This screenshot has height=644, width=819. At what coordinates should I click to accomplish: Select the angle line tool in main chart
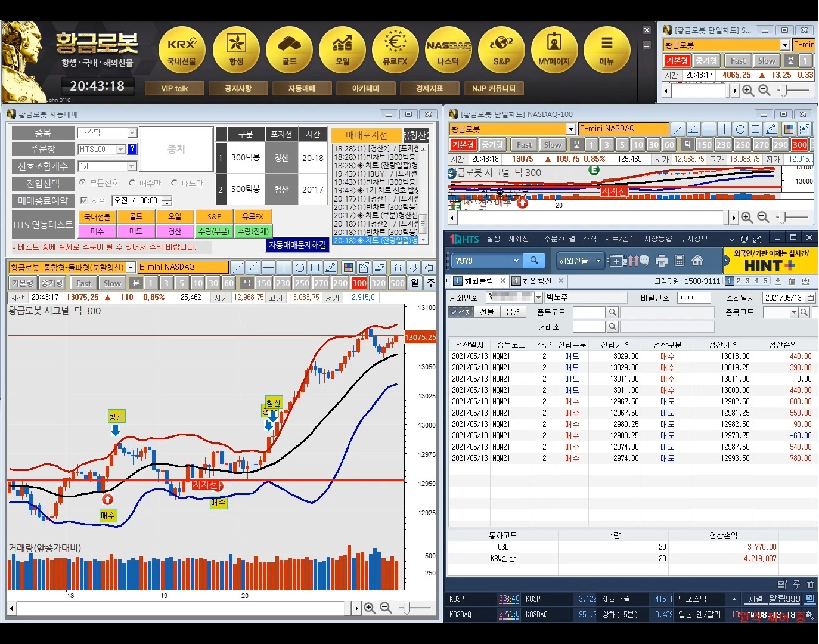tap(253, 267)
